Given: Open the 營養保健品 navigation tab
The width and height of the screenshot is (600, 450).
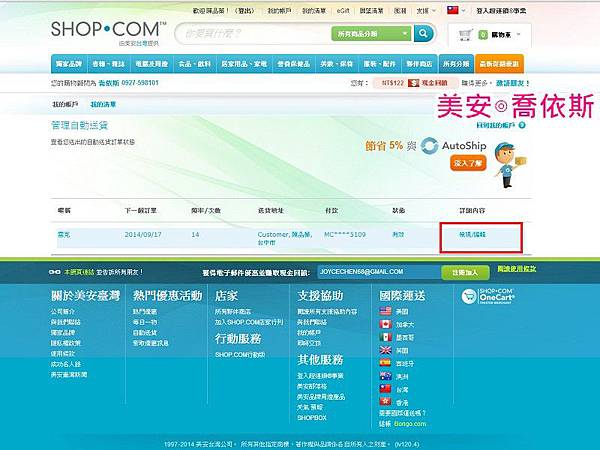Looking at the screenshot, I should click(x=293, y=64).
